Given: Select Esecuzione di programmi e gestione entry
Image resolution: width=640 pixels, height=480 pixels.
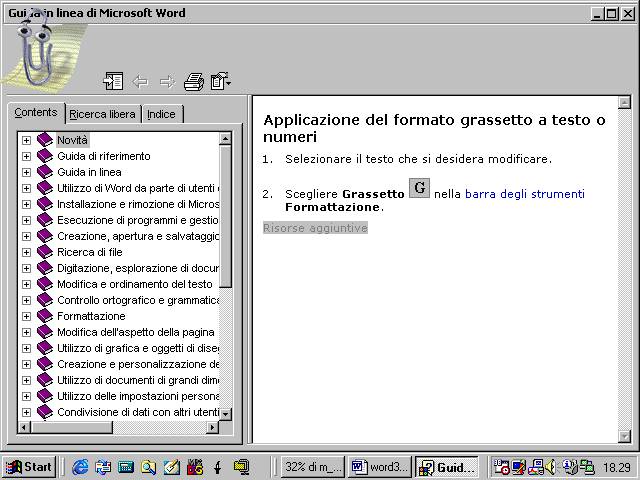Looking at the screenshot, I should [138, 220].
